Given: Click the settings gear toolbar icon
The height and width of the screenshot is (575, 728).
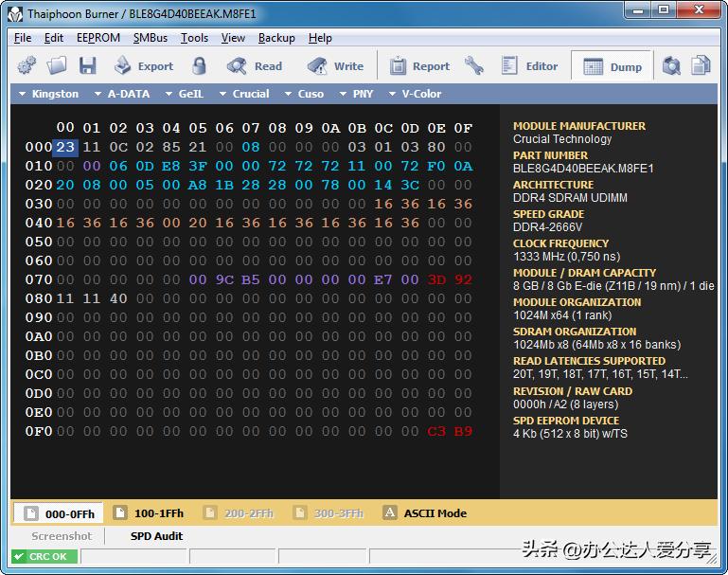Looking at the screenshot, I should tap(27, 66).
